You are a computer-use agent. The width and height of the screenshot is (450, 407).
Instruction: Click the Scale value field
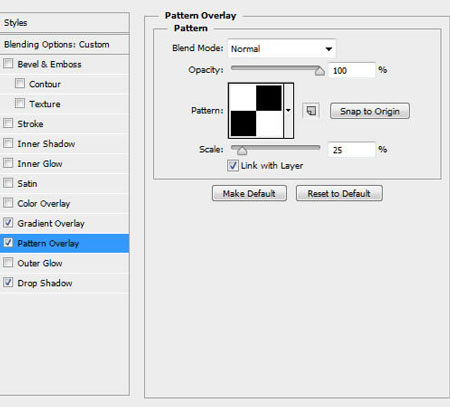351,150
